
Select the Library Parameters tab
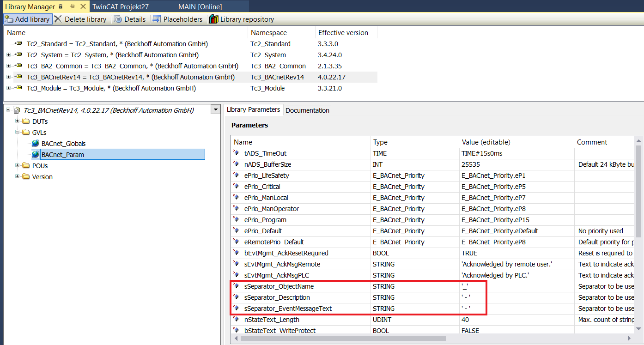[253, 109]
